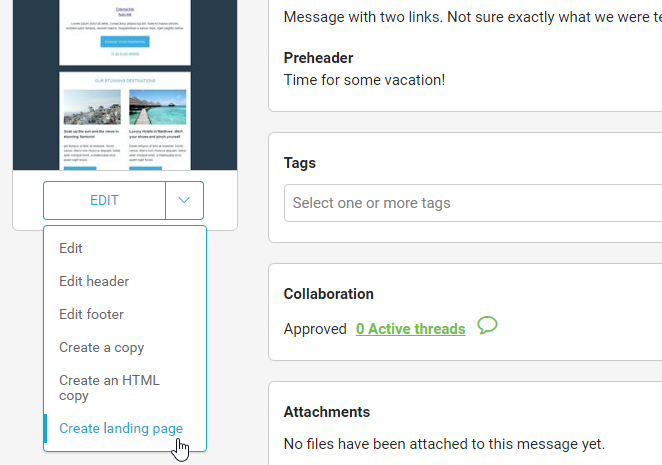
Task: Select "Create a copy" menu entry
Action: coord(101,347)
